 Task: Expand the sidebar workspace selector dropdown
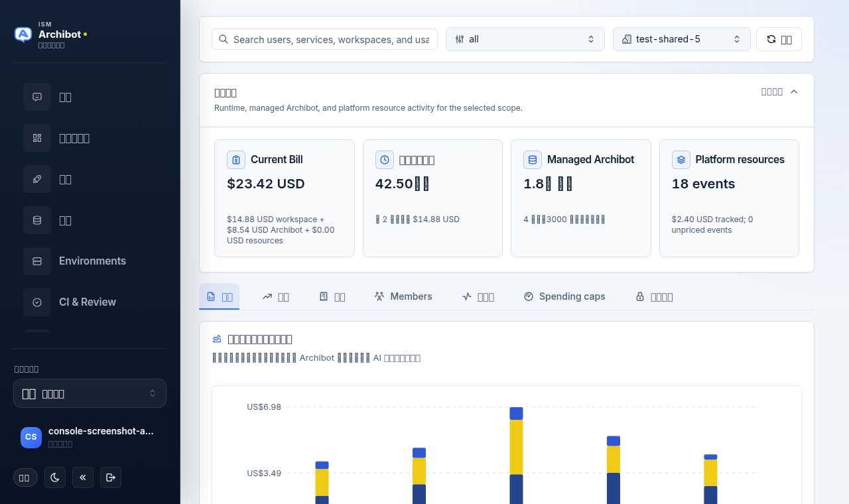[x=90, y=393]
